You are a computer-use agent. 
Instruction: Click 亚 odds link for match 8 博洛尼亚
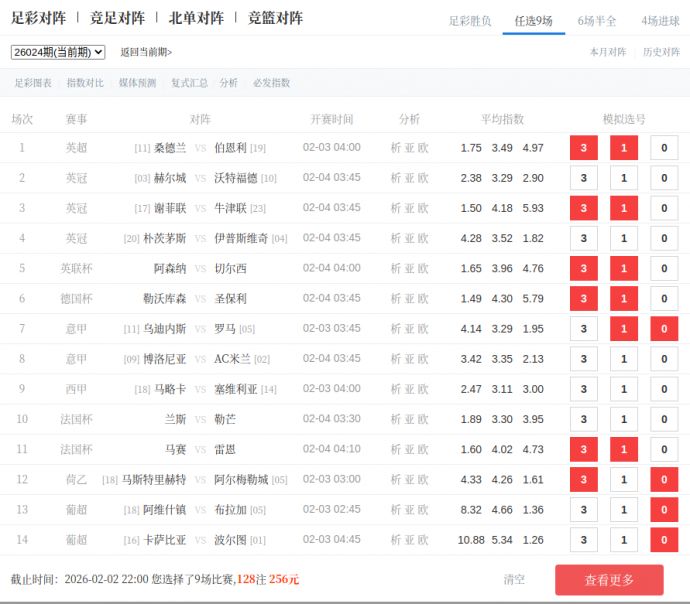click(x=410, y=359)
